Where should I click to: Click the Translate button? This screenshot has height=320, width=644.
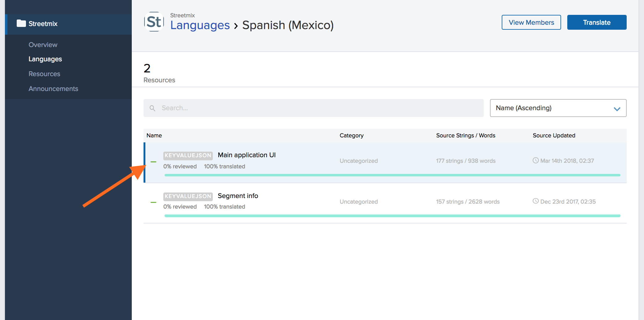(597, 22)
